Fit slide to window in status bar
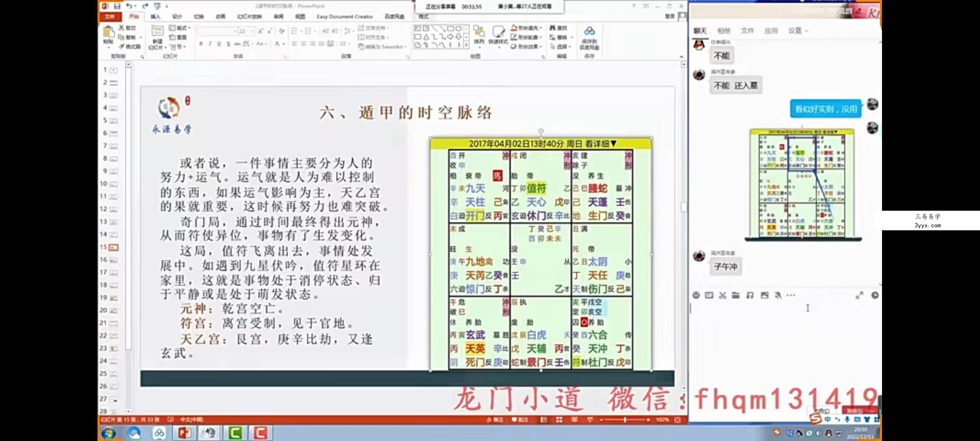The width and height of the screenshot is (980, 441). click(x=678, y=420)
